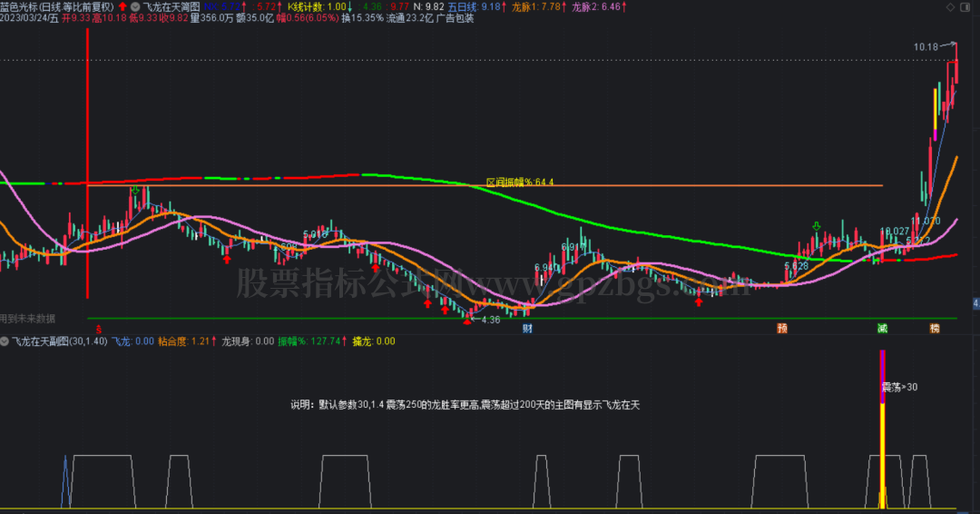
Task: Select the 财 earnings marker on timeline
Action: coord(527,328)
